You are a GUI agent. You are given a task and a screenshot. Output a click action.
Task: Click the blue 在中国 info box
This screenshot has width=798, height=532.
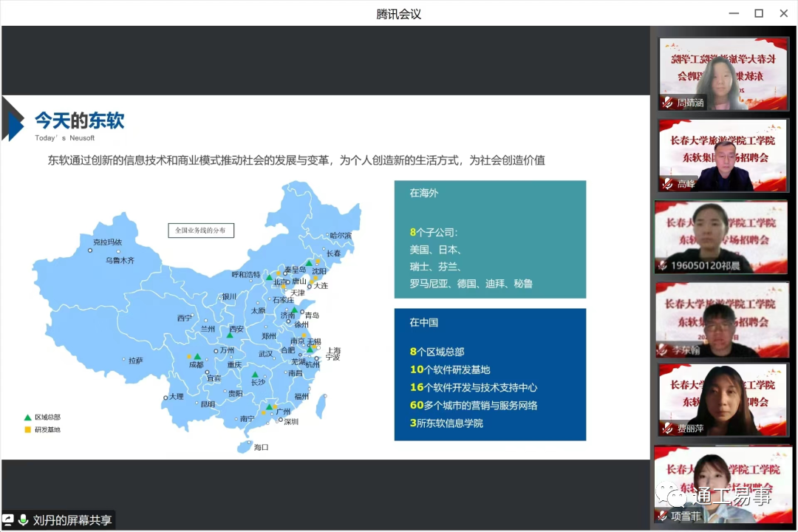pyautogui.click(x=490, y=375)
